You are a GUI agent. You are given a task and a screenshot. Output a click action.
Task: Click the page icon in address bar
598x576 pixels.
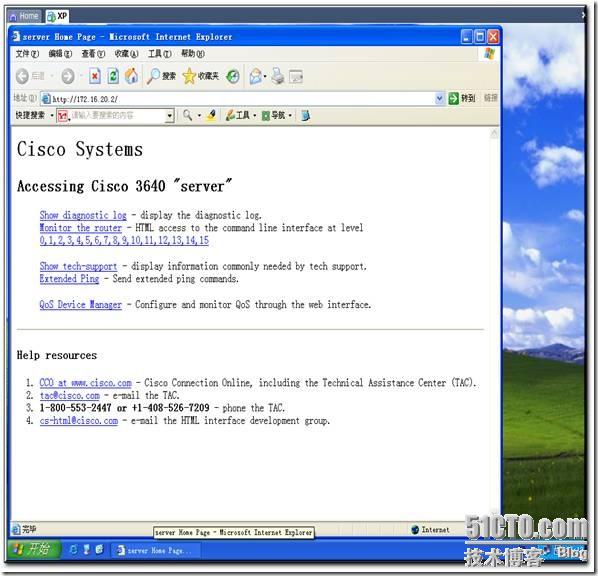[x=46, y=99]
